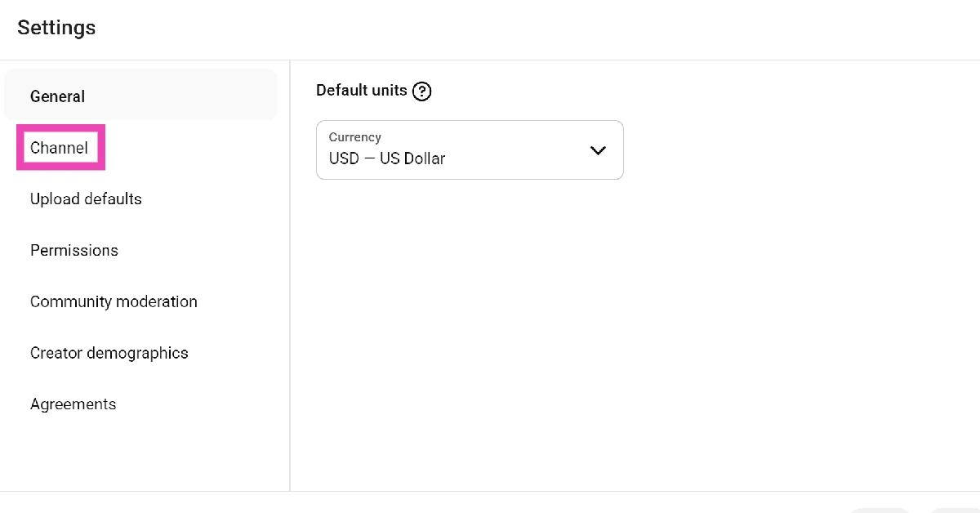Viewport: 980px width, 513px height.
Task: View the Agreements settings page
Action: [x=73, y=404]
